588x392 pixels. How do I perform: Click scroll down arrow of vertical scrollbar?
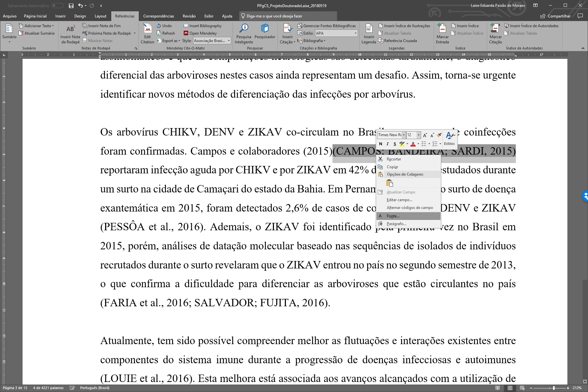584,381
